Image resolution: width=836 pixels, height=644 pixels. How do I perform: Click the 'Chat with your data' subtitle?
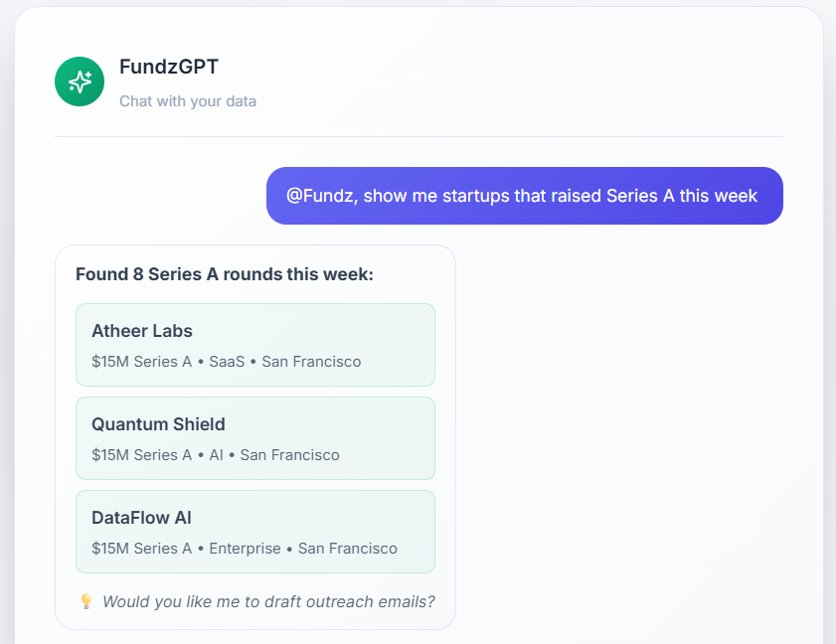tap(187, 100)
